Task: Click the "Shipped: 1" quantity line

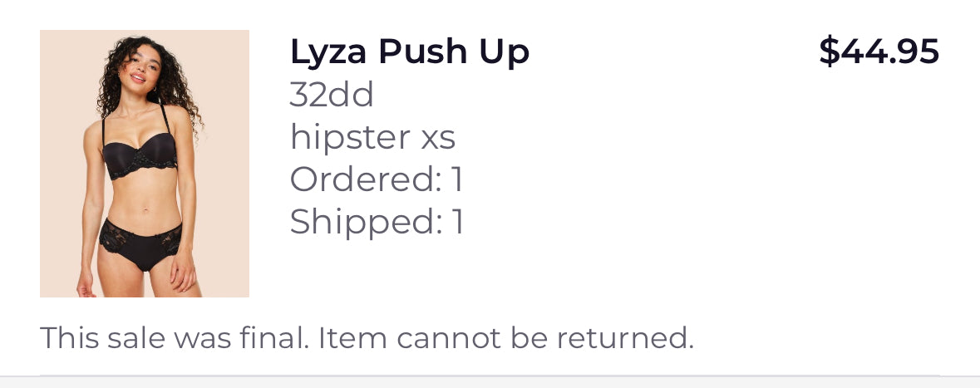Action: click(376, 222)
